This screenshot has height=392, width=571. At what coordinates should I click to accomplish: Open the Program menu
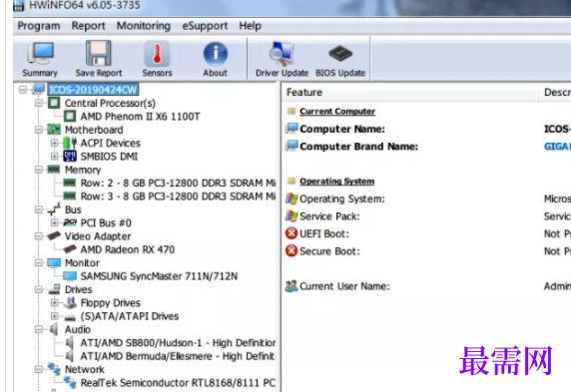click(x=39, y=26)
